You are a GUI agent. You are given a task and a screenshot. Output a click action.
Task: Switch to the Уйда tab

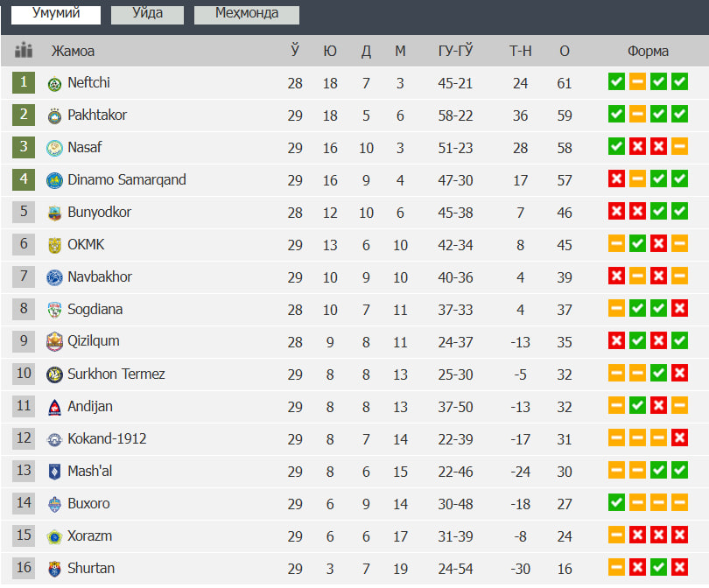[147, 13]
